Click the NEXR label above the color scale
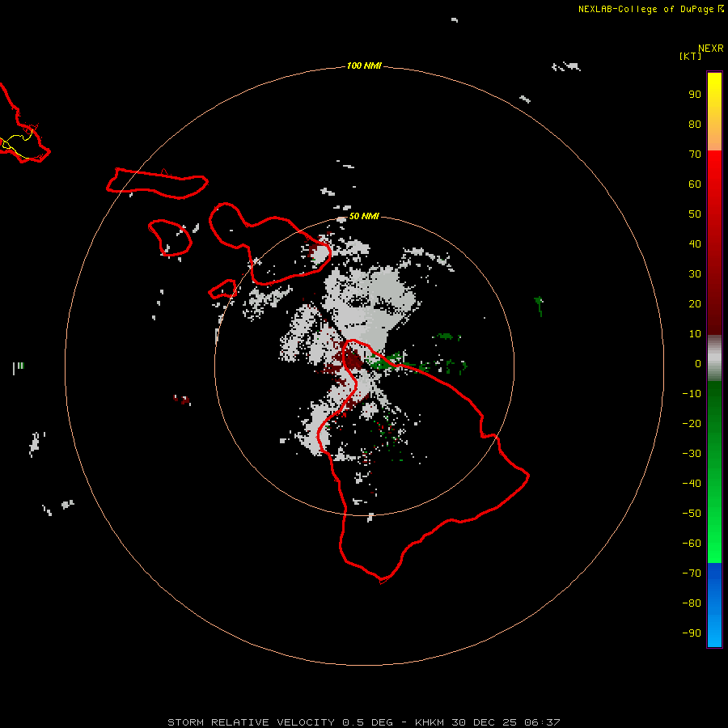 (x=710, y=49)
